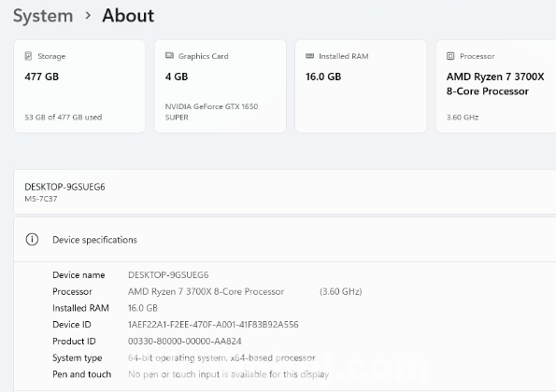The height and width of the screenshot is (392, 556).
Task: Click the breadcrumb chevron after System
Action: [88, 16]
